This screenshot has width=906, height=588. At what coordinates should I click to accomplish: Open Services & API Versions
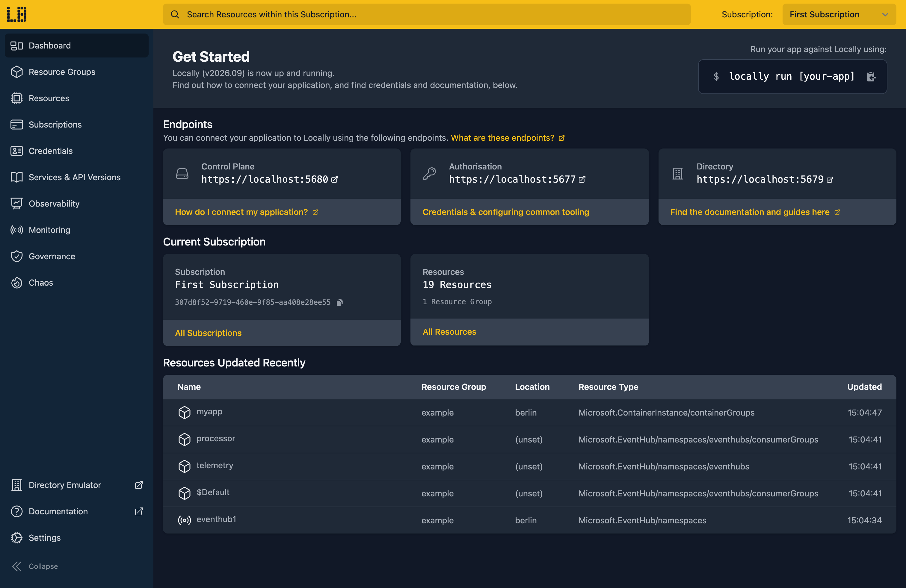76,177
